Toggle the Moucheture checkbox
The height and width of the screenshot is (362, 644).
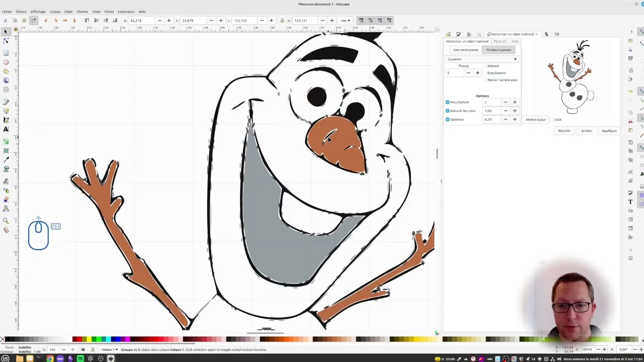[447, 102]
